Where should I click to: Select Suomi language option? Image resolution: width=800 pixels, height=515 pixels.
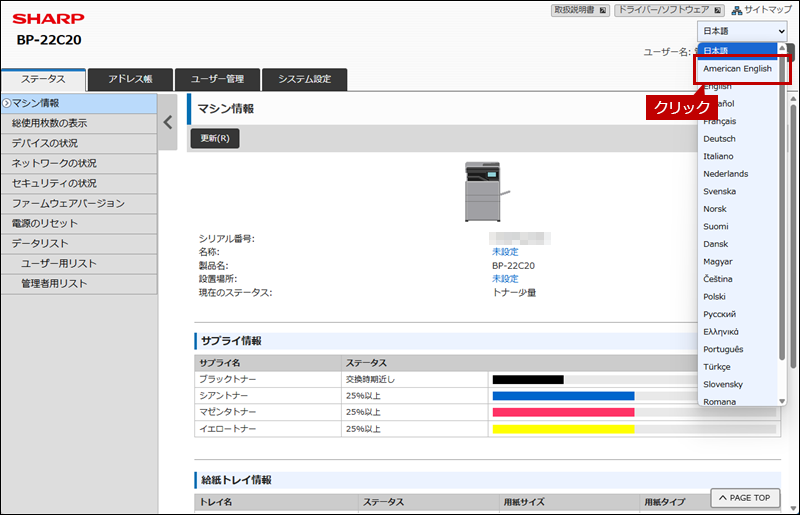point(737,226)
